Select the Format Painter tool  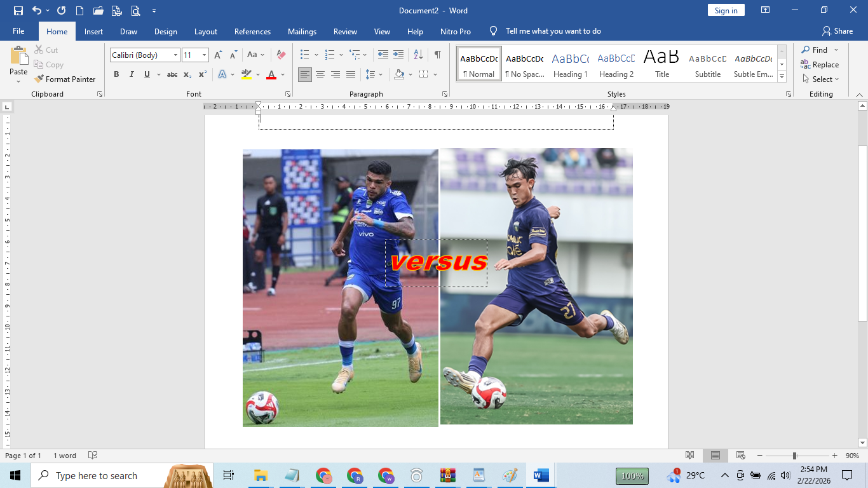tap(65, 79)
